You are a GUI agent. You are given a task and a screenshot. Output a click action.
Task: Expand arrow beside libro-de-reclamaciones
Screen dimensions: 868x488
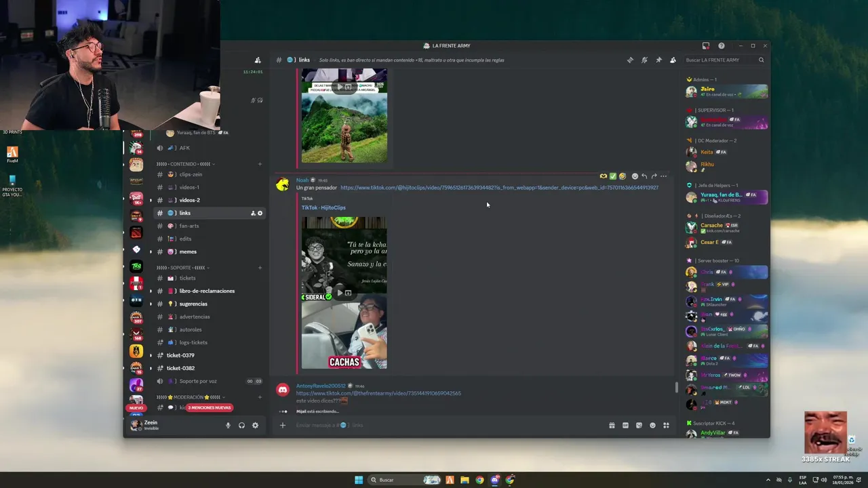click(151, 291)
